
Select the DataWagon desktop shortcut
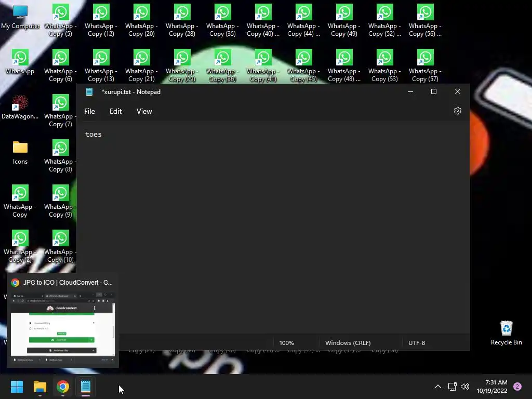coord(20,107)
